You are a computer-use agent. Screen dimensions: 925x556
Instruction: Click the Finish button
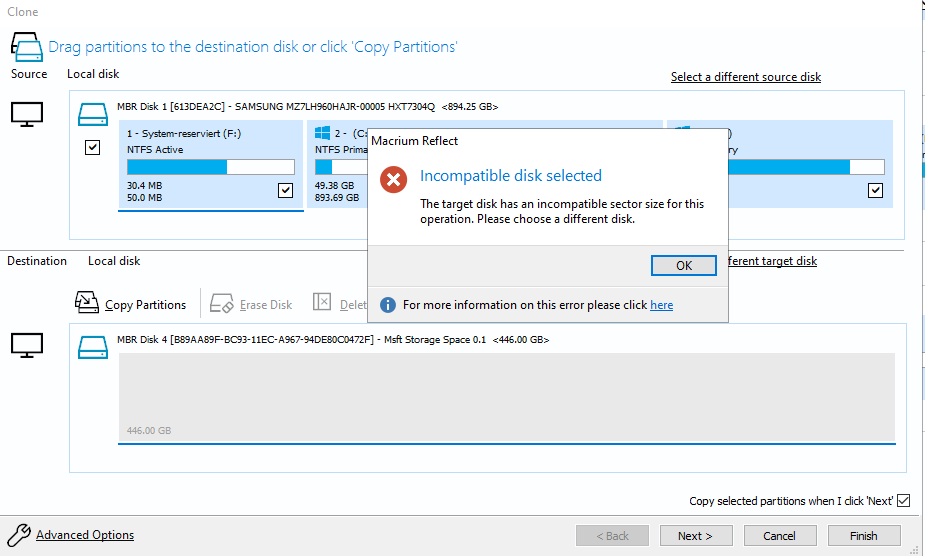point(864,536)
